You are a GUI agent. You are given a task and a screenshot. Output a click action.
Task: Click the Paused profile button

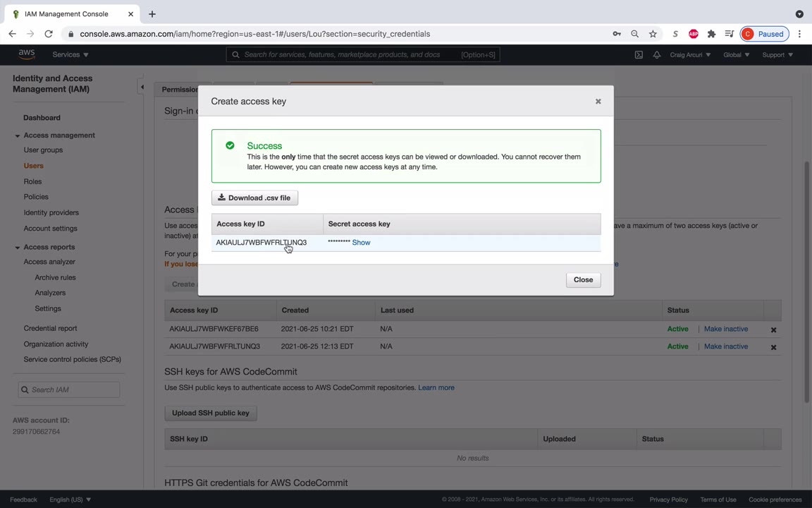(764, 34)
